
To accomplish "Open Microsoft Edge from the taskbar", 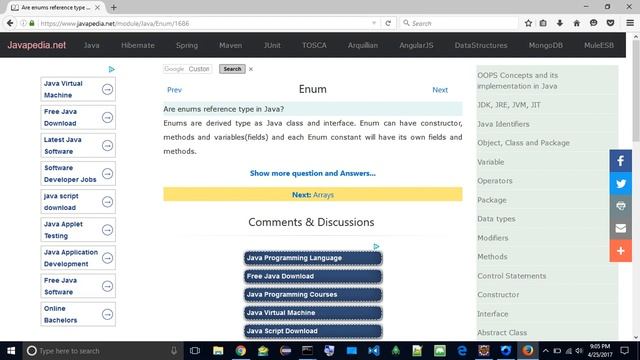I will [x=462, y=351].
